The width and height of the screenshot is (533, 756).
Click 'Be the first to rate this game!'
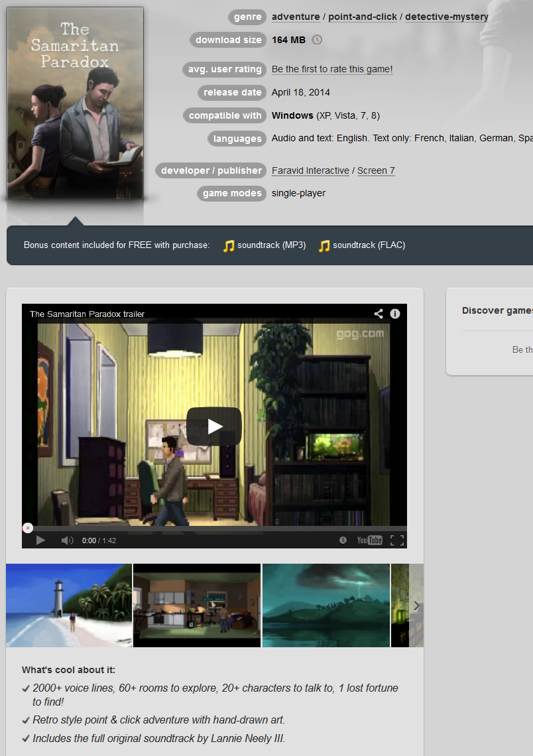pyautogui.click(x=332, y=69)
